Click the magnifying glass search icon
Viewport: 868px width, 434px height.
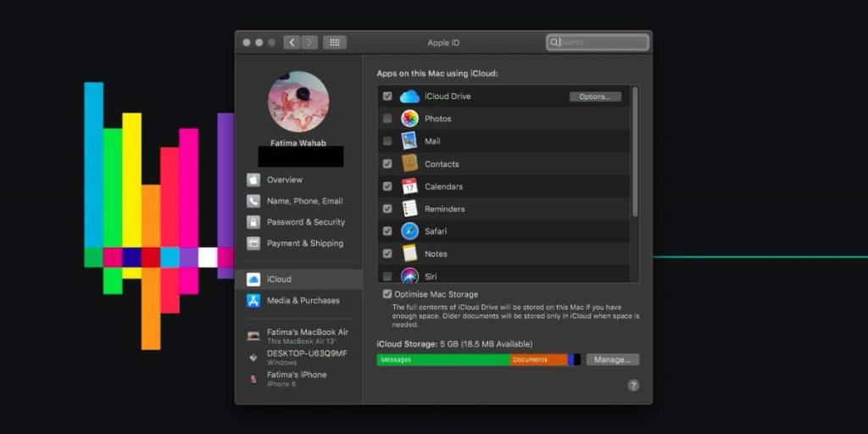[x=554, y=42]
